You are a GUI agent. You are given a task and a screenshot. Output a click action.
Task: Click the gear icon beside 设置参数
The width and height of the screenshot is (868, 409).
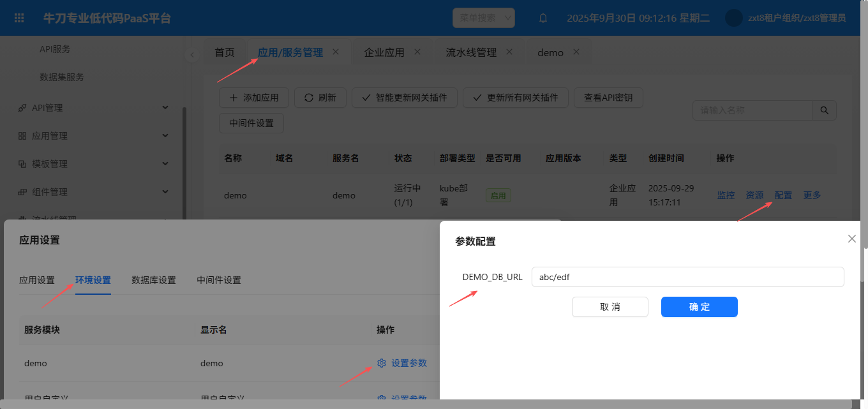[x=382, y=363]
